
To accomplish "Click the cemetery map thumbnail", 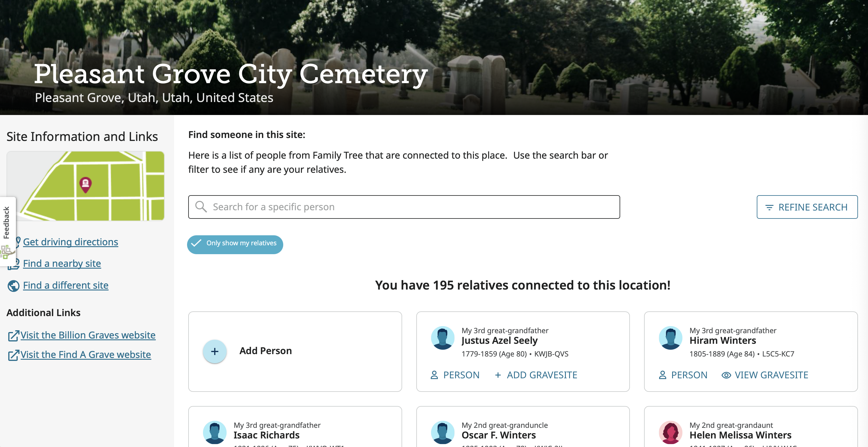I will (86, 186).
